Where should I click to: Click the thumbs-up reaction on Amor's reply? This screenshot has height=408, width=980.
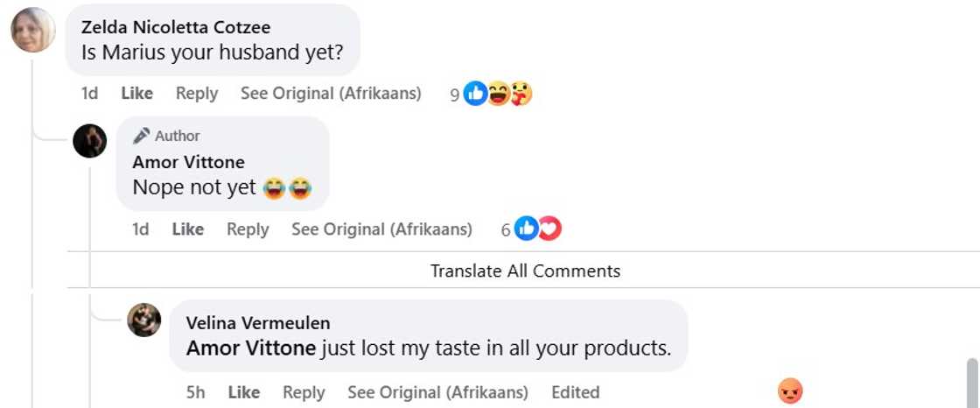[526, 229]
